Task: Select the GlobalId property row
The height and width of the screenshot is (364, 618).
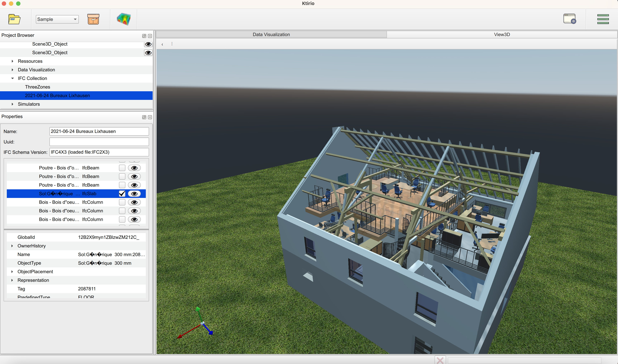Action: click(76, 237)
